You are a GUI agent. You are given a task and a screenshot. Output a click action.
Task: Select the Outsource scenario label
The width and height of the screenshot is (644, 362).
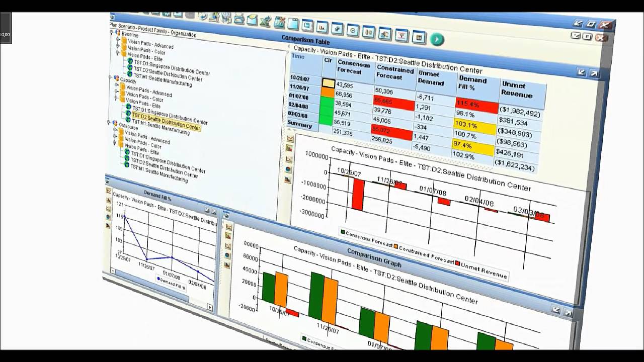pyautogui.click(x=128, y=126)
